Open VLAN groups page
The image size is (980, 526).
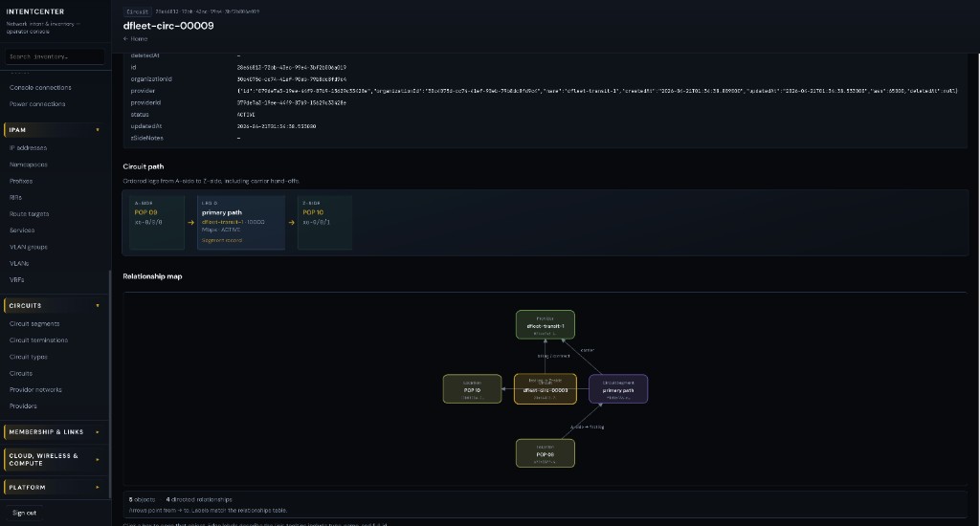pyautogui.click(x=28, y=247)
